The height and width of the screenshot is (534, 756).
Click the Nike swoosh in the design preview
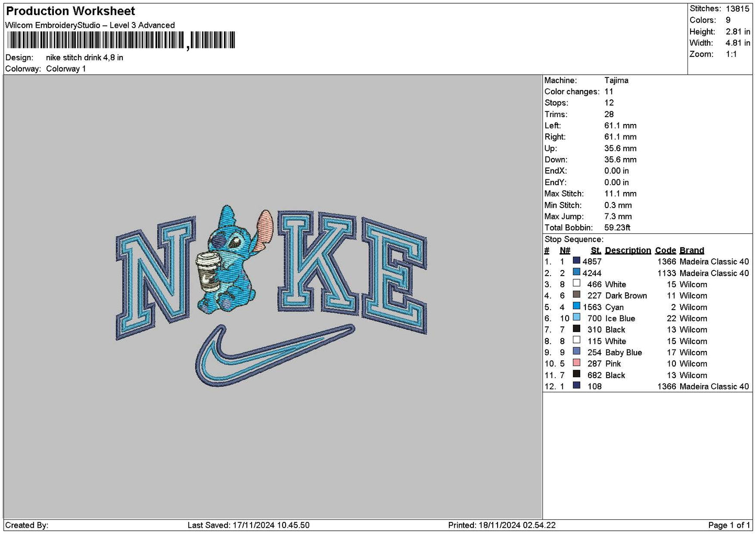point(275,355)
